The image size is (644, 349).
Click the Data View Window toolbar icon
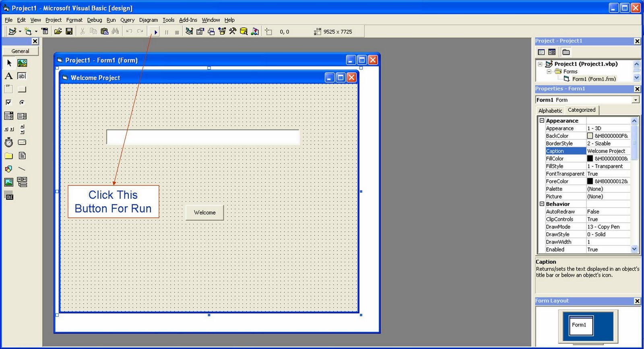pyautogui.click(x=244, y=31)
